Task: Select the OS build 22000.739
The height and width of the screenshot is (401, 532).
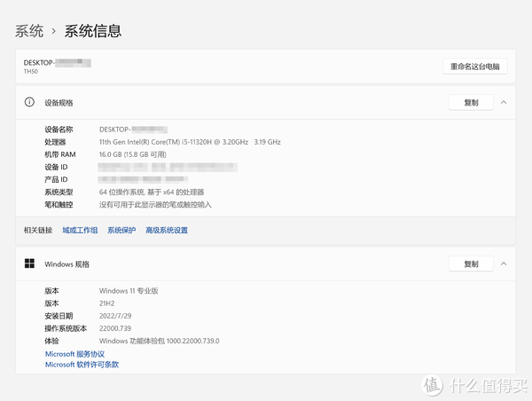Action: [115, 328]
